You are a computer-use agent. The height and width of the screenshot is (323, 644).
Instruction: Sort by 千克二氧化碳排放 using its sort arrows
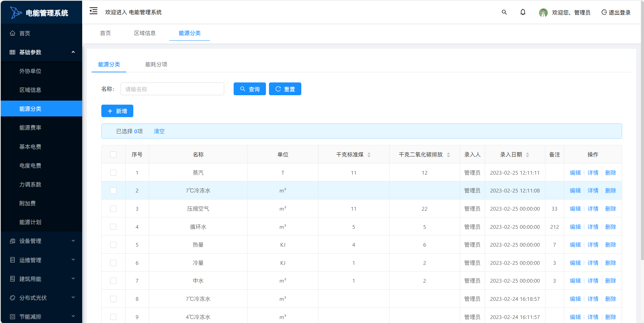(x=448, y=155)
